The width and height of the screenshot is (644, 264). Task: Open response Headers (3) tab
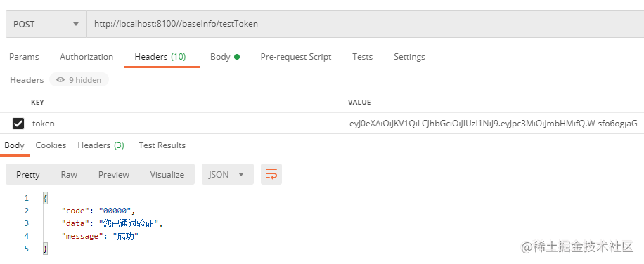click(x=101, y=145)
